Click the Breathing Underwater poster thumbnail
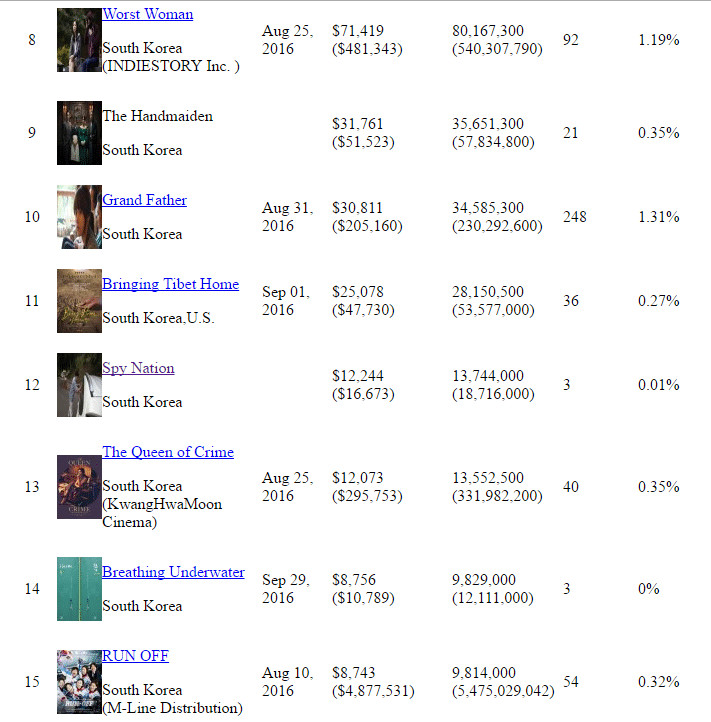This screenshot has width=711, height=722. [x=79, y=589]
